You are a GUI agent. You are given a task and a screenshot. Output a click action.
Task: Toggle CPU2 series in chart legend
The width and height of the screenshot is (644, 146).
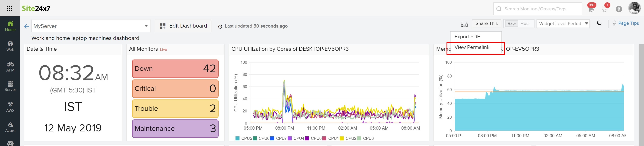(348, 138)
